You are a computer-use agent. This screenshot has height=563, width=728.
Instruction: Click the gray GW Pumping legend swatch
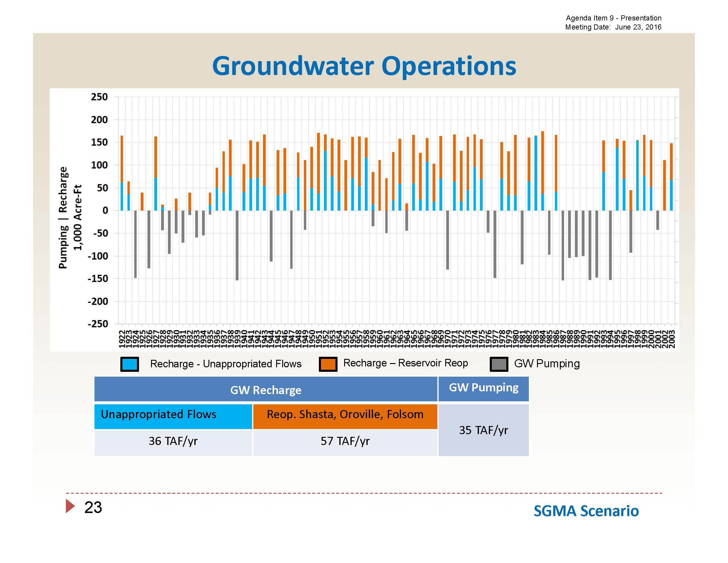tap(499, 364)
